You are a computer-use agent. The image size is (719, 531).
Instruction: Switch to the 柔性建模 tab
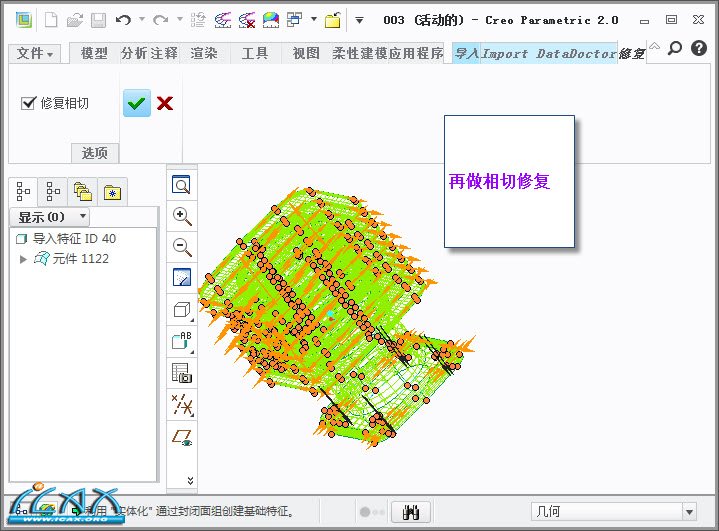tap(360, 53)
